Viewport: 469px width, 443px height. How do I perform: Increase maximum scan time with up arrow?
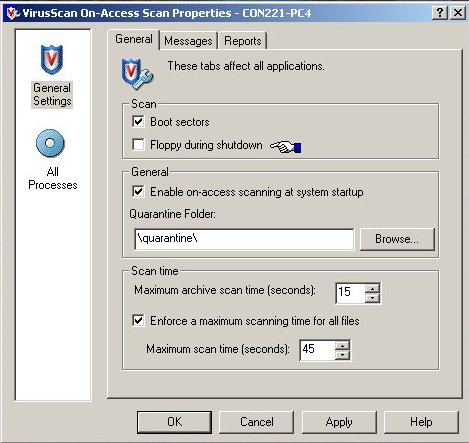[343, 345]
